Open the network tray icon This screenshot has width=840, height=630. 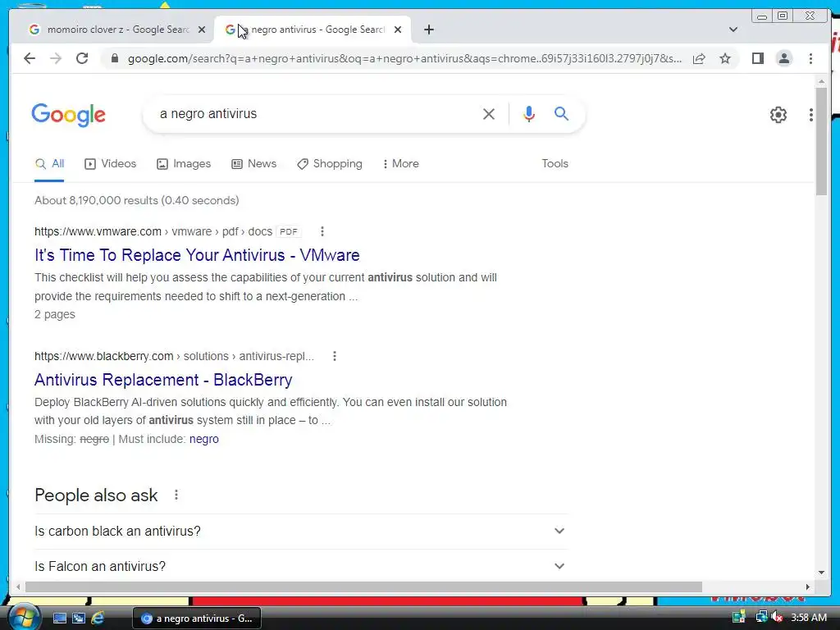point(760,617)
